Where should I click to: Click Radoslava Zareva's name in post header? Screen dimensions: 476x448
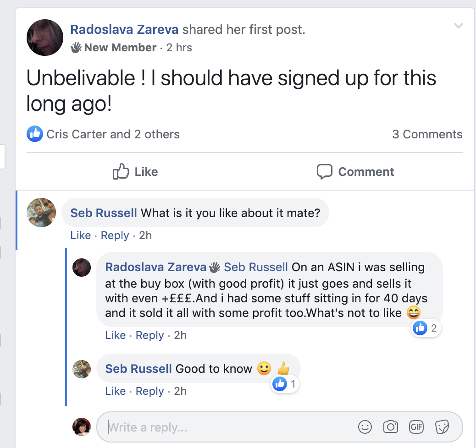[x=124, y=30]
